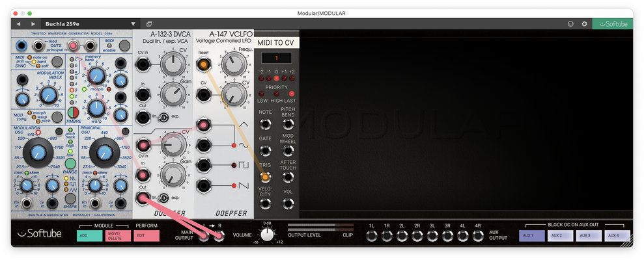Click the upper DVCA In jack

143,95
